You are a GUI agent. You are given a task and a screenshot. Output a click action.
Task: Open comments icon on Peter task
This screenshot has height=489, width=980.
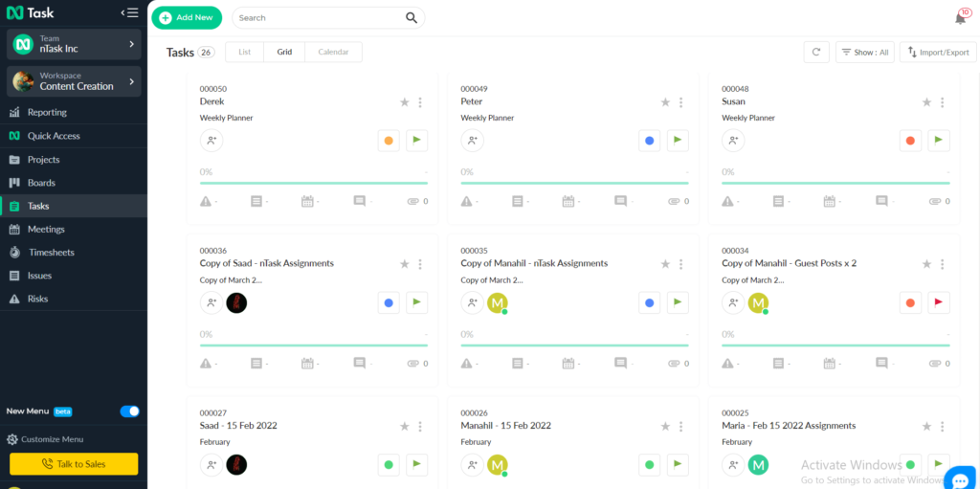coord(620,201)
